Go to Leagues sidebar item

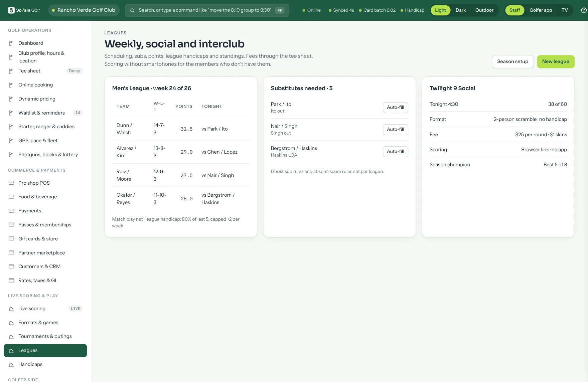point(45,351)
